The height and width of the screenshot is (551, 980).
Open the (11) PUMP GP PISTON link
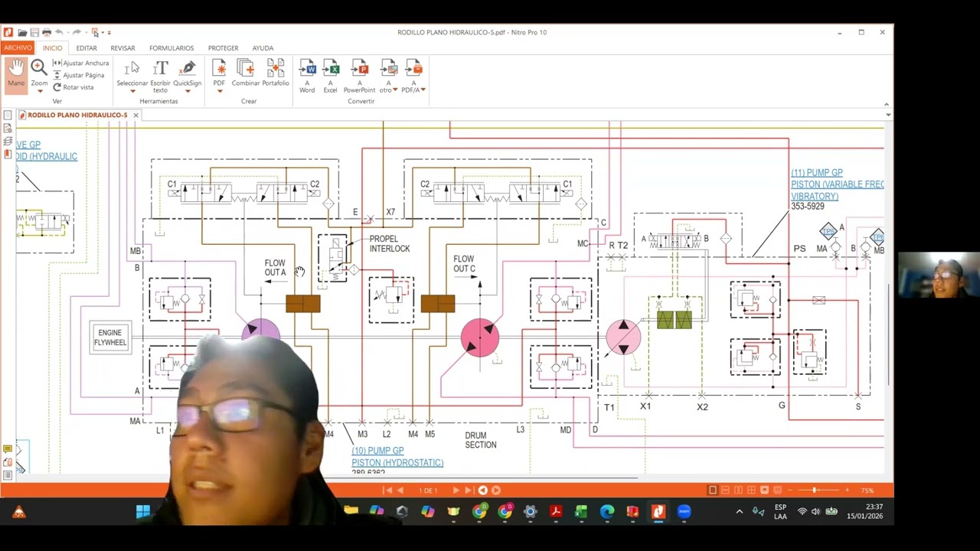tap(837, 184)
